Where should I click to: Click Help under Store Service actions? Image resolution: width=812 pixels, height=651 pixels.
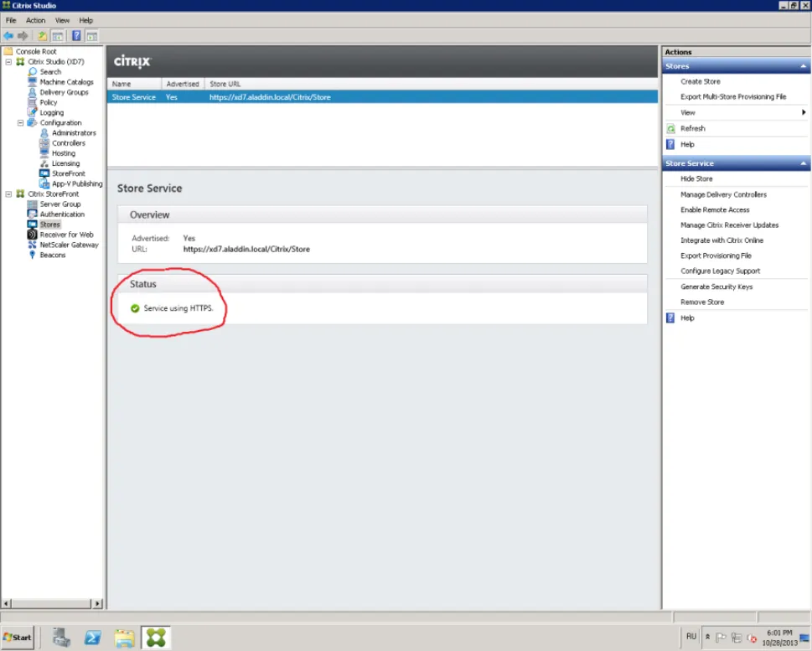[x=687, y=318]
